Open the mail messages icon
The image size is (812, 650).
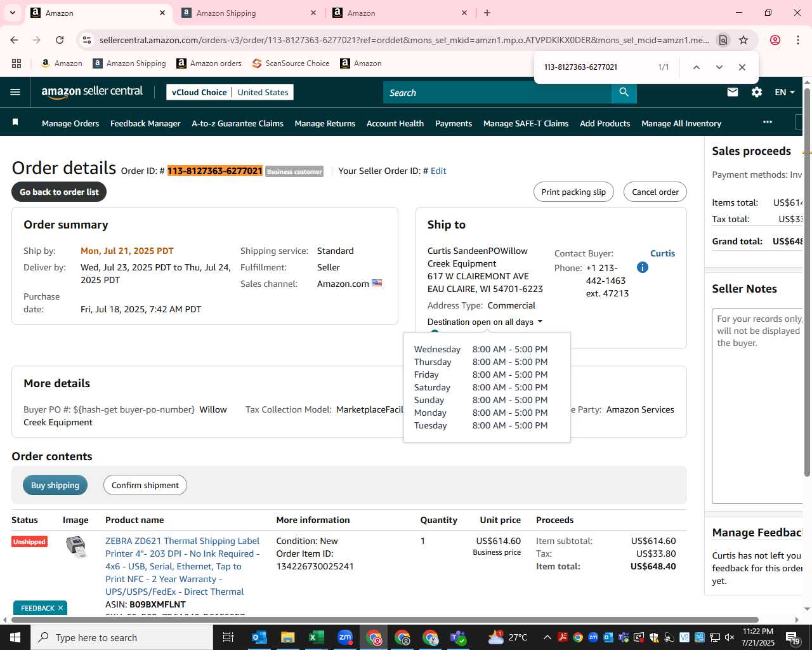pyautogui.click(x=733, y=92)
